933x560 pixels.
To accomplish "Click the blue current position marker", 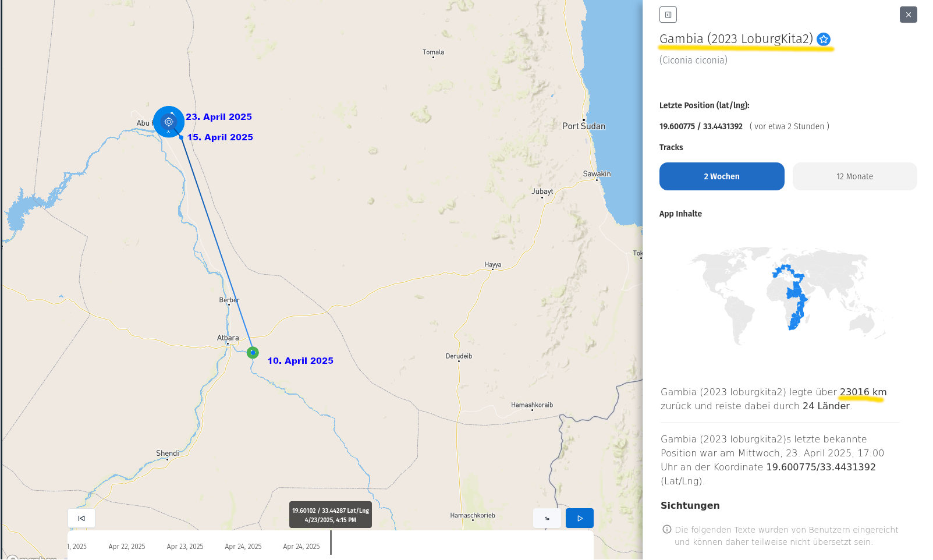I will tap(169, 122).
